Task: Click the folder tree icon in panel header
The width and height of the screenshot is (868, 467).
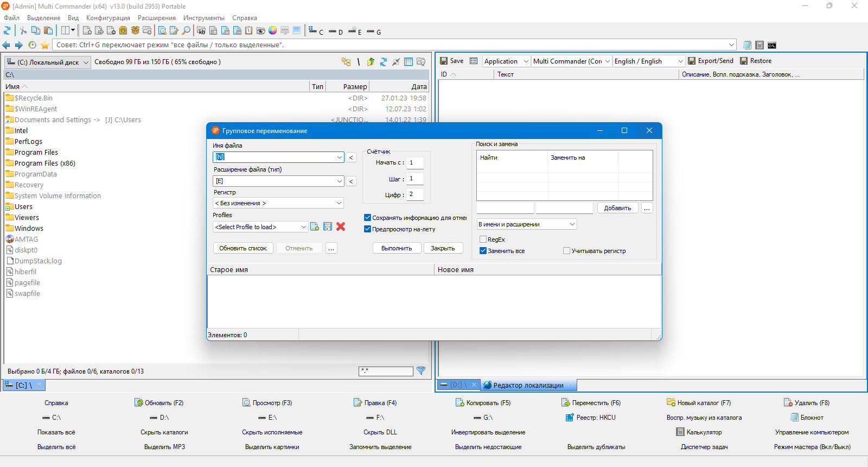Action: point(346,62)
